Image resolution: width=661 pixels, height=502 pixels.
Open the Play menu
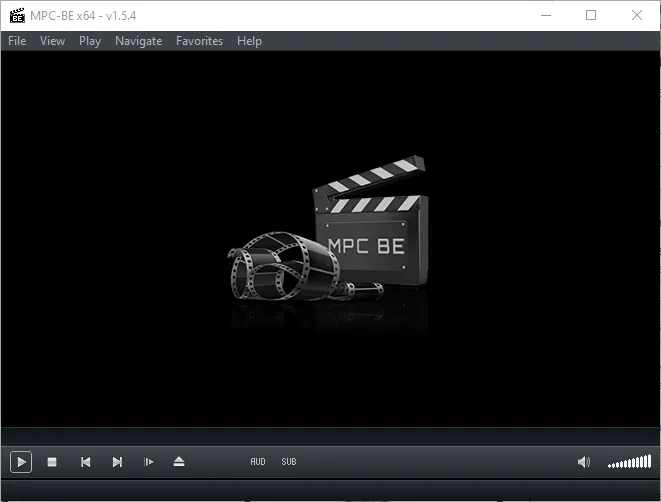coord(90,41)
